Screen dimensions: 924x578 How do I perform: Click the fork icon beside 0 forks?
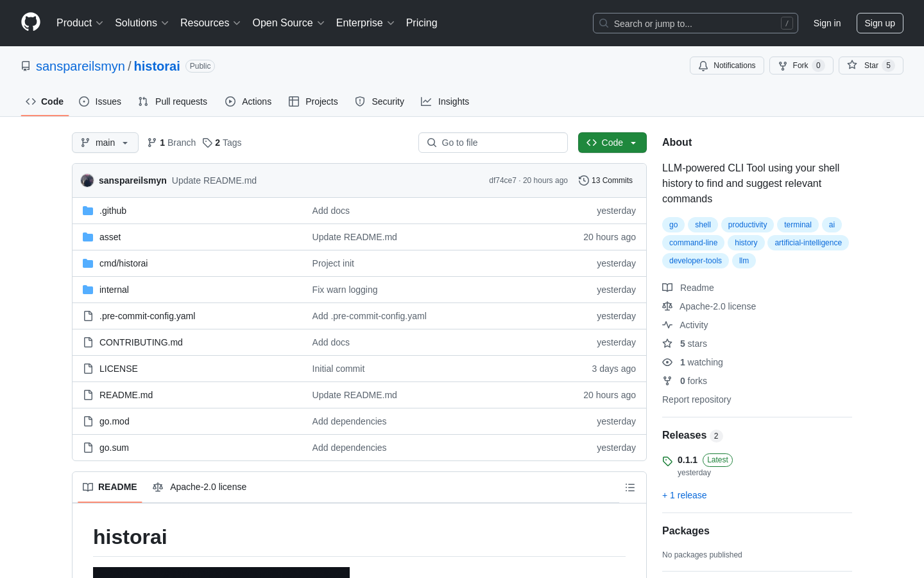667,381
